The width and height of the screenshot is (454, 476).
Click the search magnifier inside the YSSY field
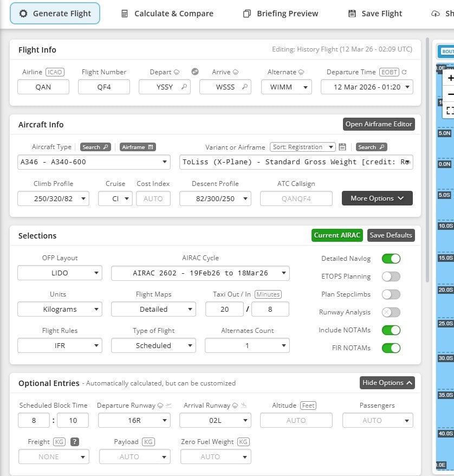tap(184, 87)
